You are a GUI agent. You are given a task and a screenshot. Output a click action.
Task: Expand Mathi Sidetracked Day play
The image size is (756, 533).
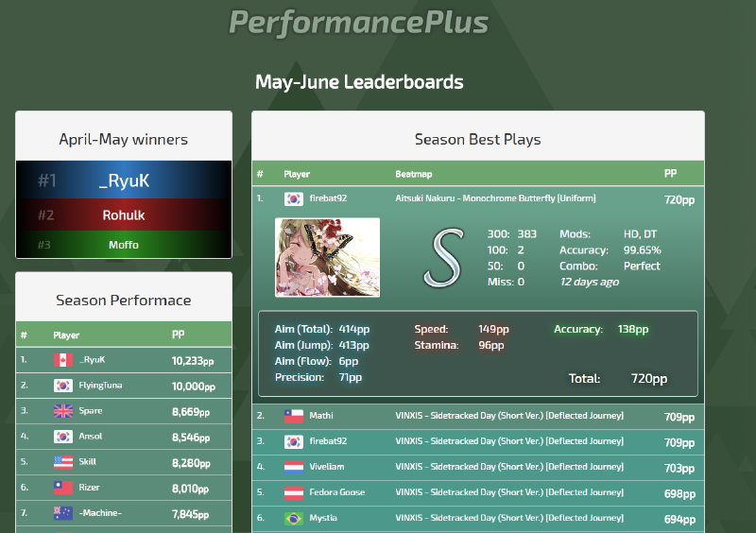coord(478,416)
